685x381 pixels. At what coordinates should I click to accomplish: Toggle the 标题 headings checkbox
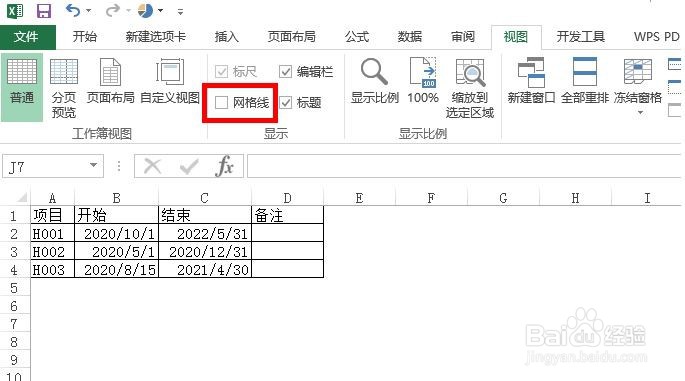[x=285, y=103]
